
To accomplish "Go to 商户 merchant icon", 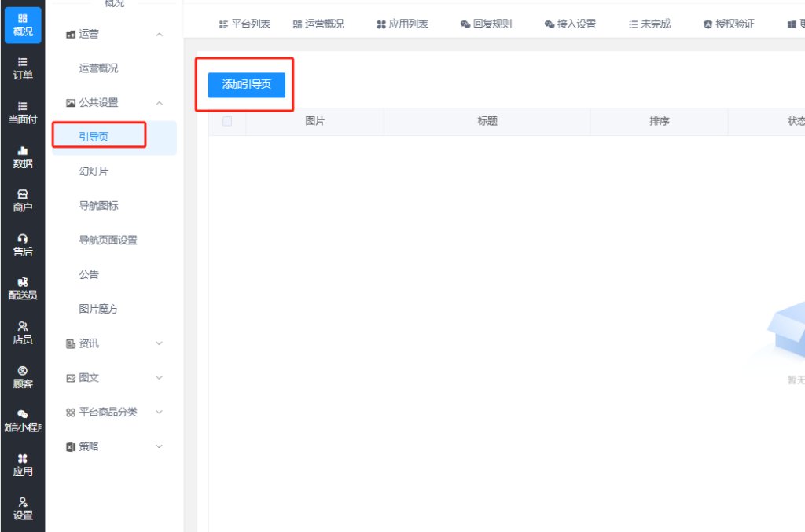I will pyautogui.click(x=23, y=201).
